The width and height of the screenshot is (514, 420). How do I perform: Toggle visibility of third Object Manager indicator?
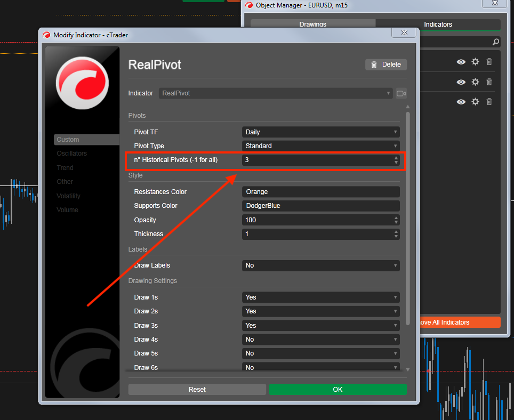coord(461,102)
